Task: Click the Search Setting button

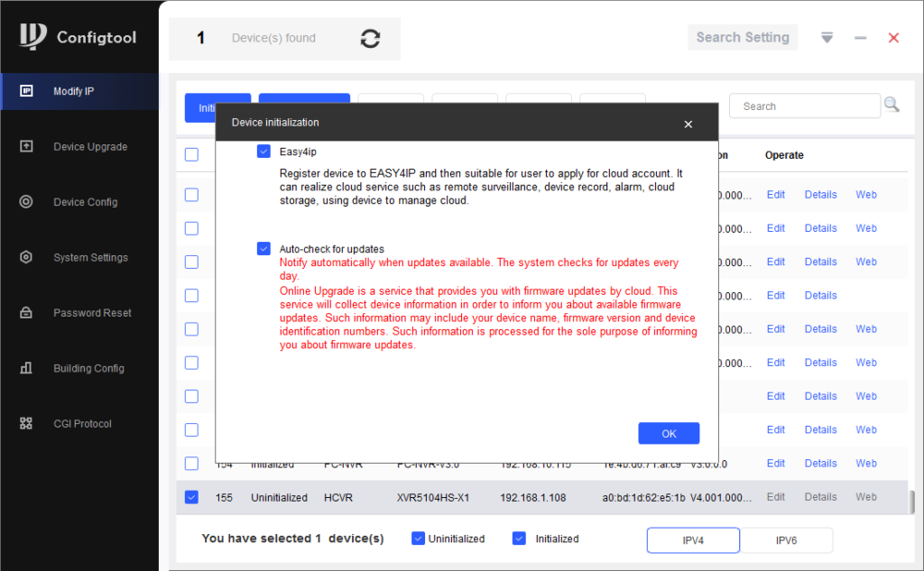Action: pos(743,38)
